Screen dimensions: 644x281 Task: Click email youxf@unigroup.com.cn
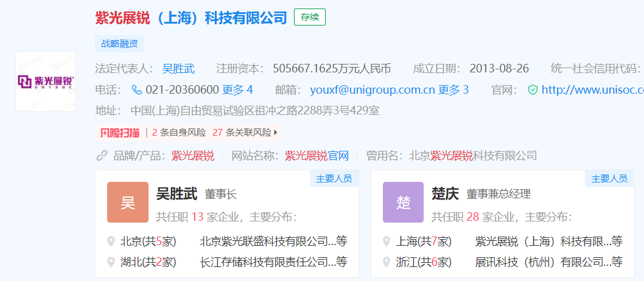372,90
